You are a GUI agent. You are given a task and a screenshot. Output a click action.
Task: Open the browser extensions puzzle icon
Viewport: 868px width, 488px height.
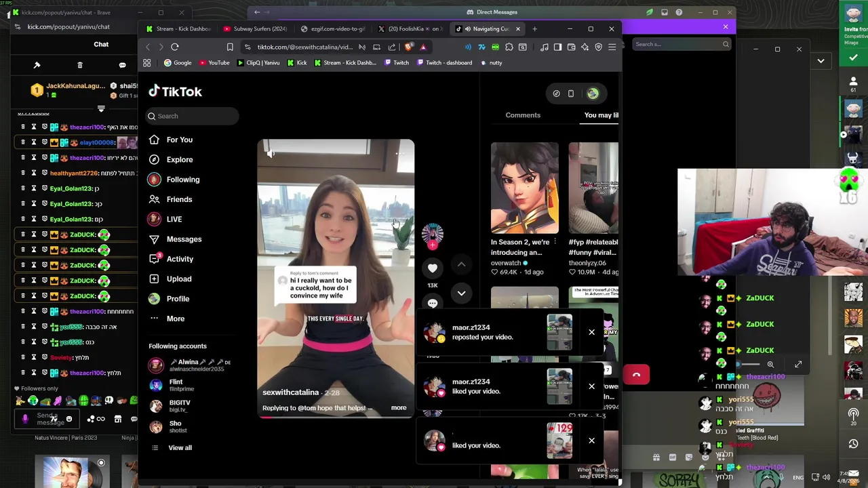[509, 47]
